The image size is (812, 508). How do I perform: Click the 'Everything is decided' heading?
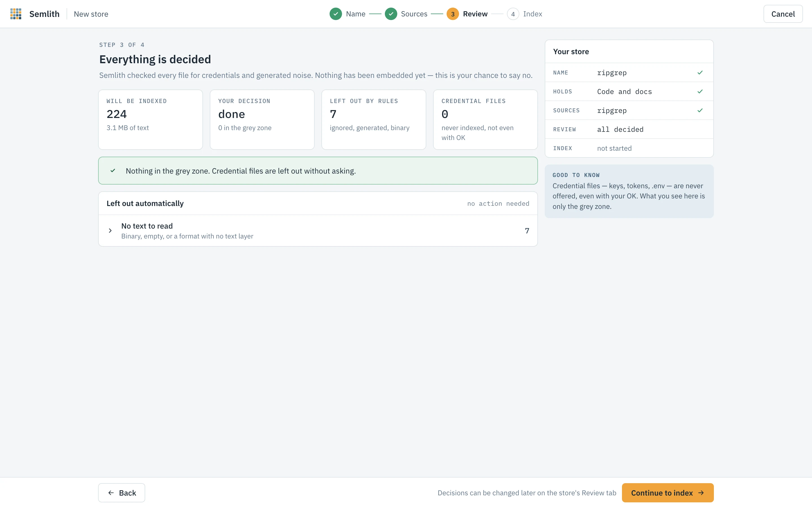click(155, 59)
